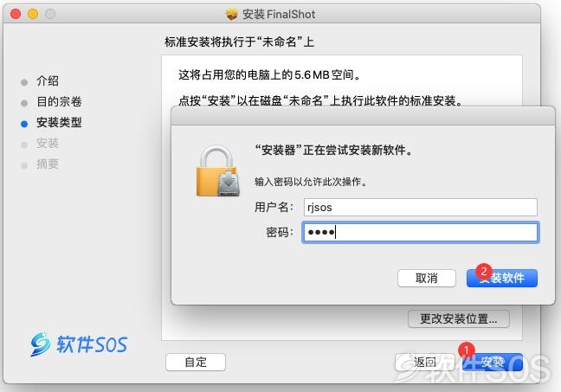Select the 安装 step in sidebar
Viewport: 561px width, 392px height.
(48, 143)
